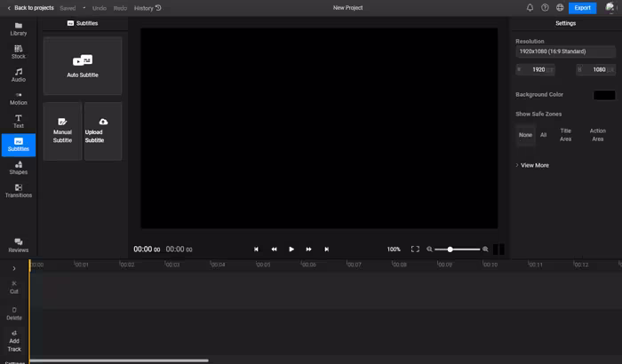Select the Title Area safe zone

point(566,135)
